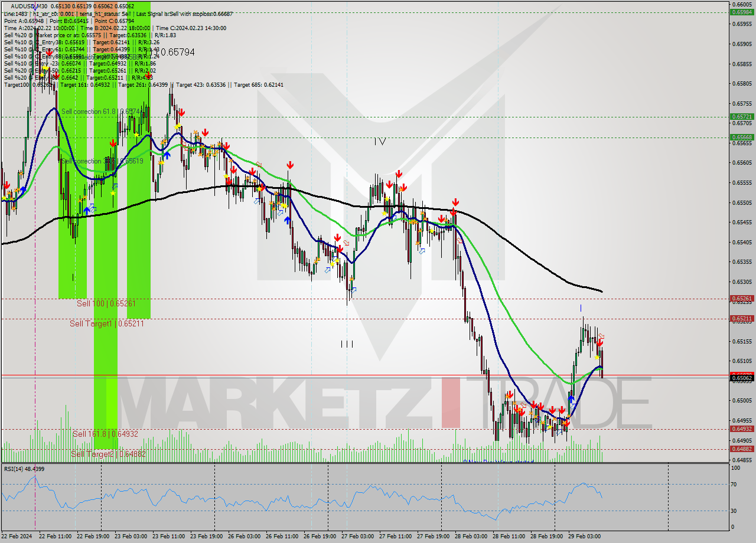This screenshot has height=543, width=756.
Task: Click the '28 Feb 19:00' time label
Action: (x=547, y=537)
